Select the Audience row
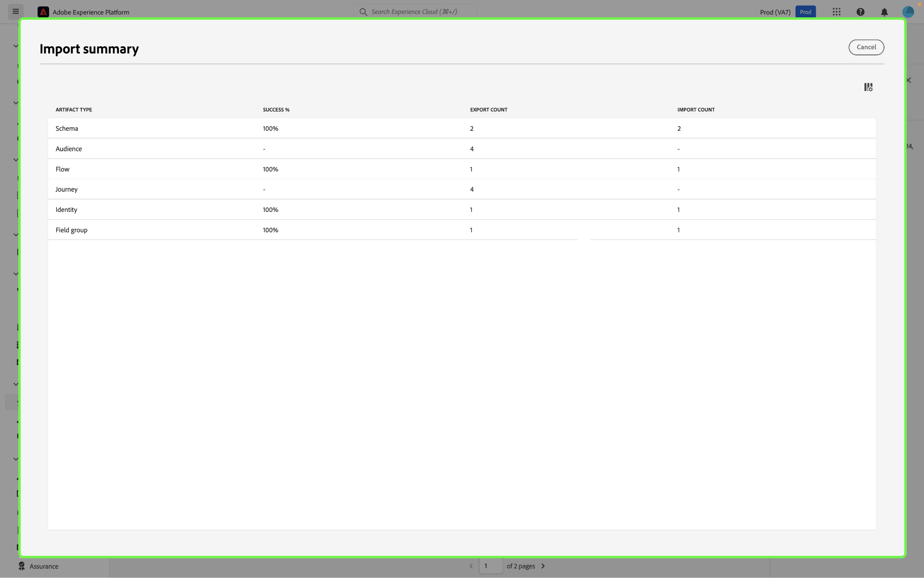924x578 pixels. (68, 149)
